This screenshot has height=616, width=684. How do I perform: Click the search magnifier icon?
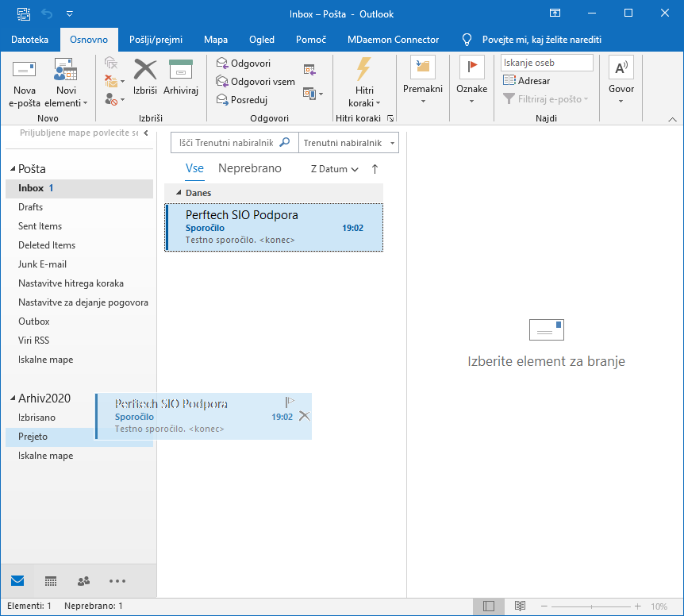click(285, 142)
